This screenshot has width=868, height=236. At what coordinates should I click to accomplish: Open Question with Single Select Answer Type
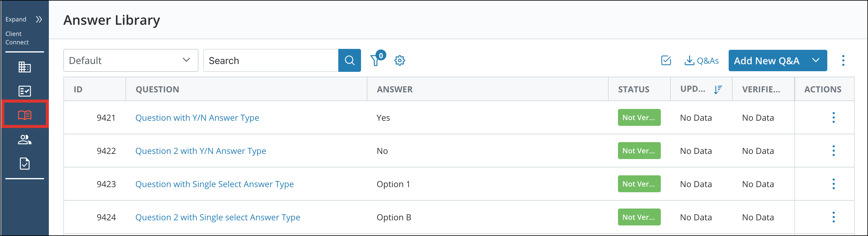pos(214,184)
